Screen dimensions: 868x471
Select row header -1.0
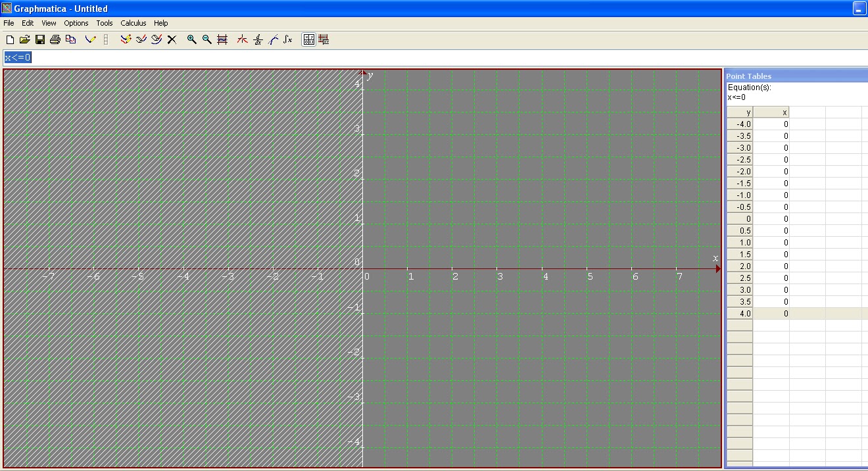[x=740, y=195]
